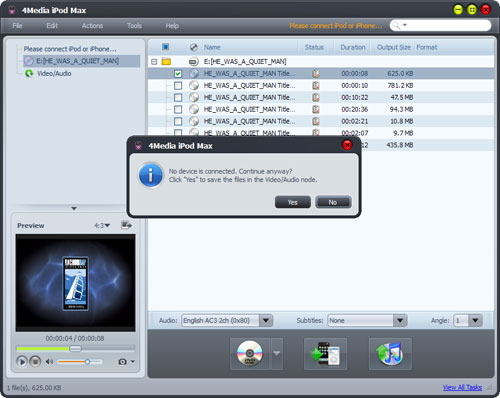500x398 pixels.
Task: Click status icon of the 00:00:08 title
Action: (x=316, y=74)
